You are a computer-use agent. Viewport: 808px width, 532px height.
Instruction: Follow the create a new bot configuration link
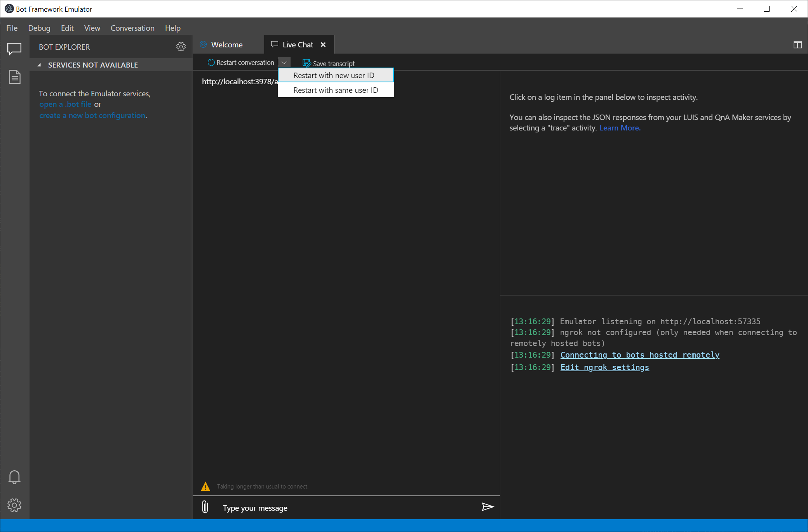(92, 115)
